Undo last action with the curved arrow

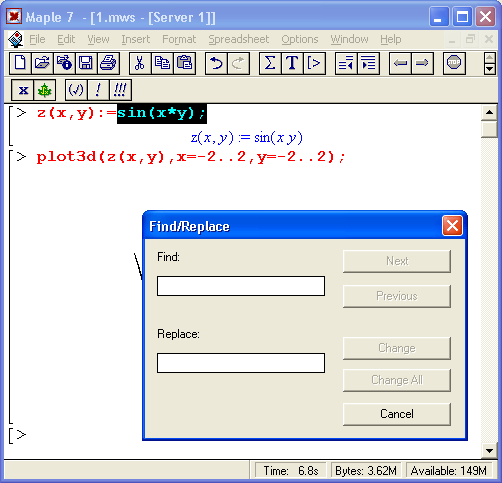(x=216, y=63)
